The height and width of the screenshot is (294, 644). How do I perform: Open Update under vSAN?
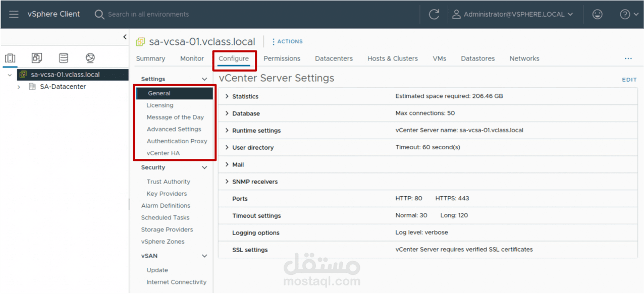157,270
